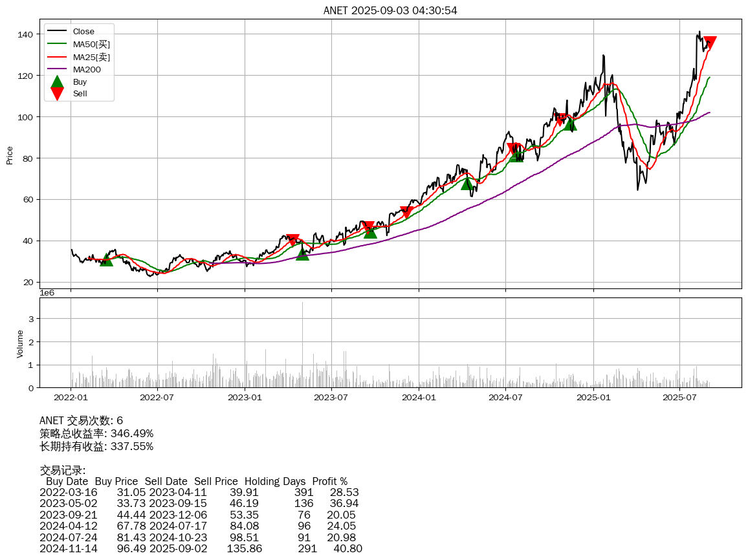Click the purple MA200 line sample in legend

(57, 69)
